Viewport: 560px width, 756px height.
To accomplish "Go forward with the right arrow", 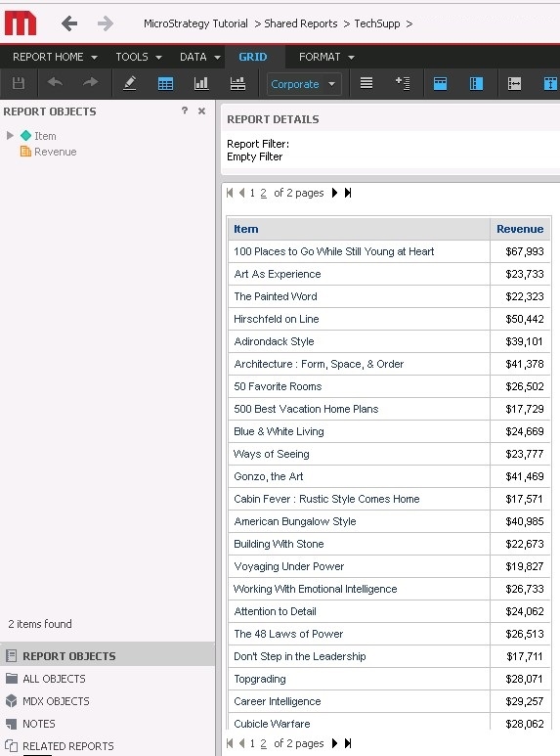I will tap(105, 23).
